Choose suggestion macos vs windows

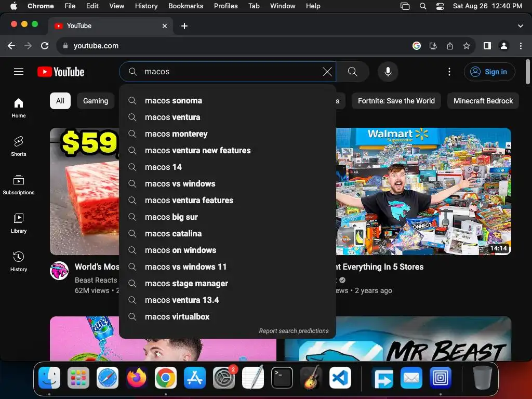click(x=228, y=183)
